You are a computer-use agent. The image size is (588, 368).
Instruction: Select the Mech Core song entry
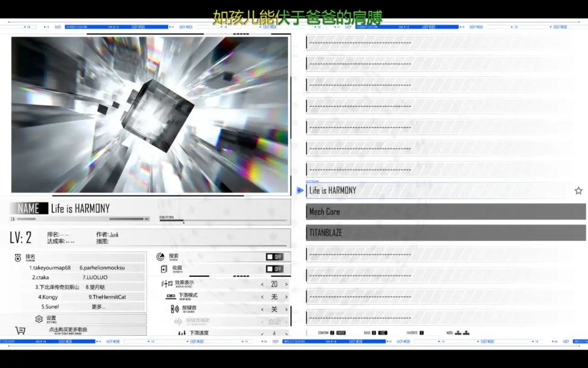[x=446, y=212]
